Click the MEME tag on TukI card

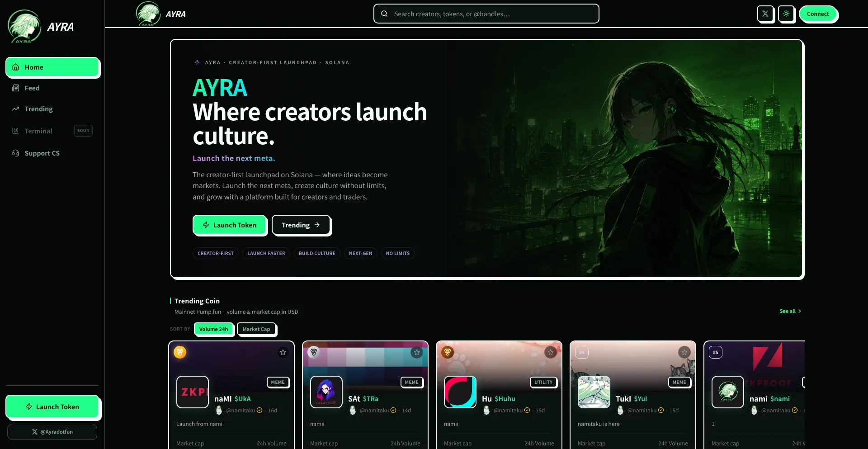(679, 382)
